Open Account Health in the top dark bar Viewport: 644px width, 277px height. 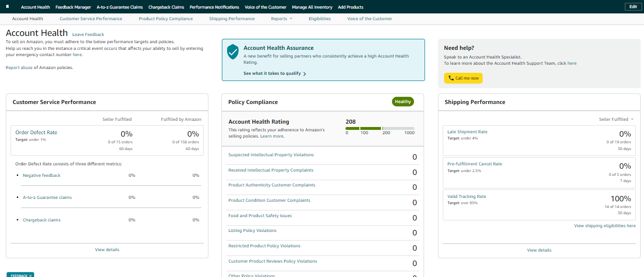tap(35, 7)
